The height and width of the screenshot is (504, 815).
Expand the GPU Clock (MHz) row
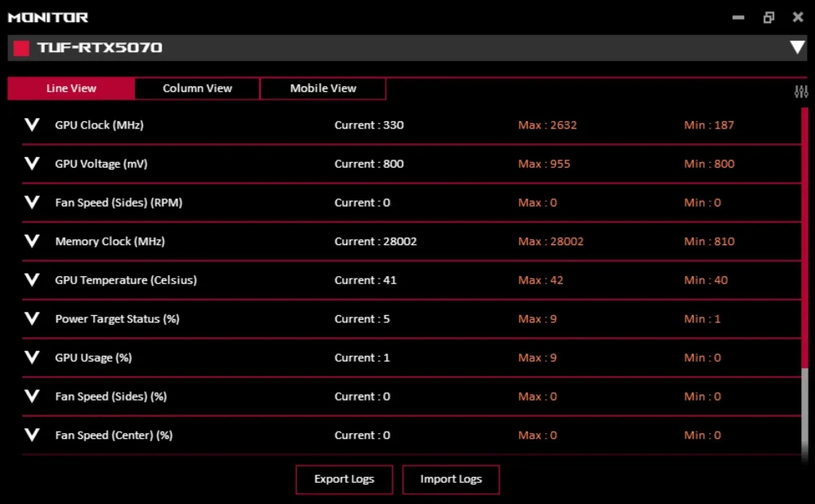(x=33, y=125)
